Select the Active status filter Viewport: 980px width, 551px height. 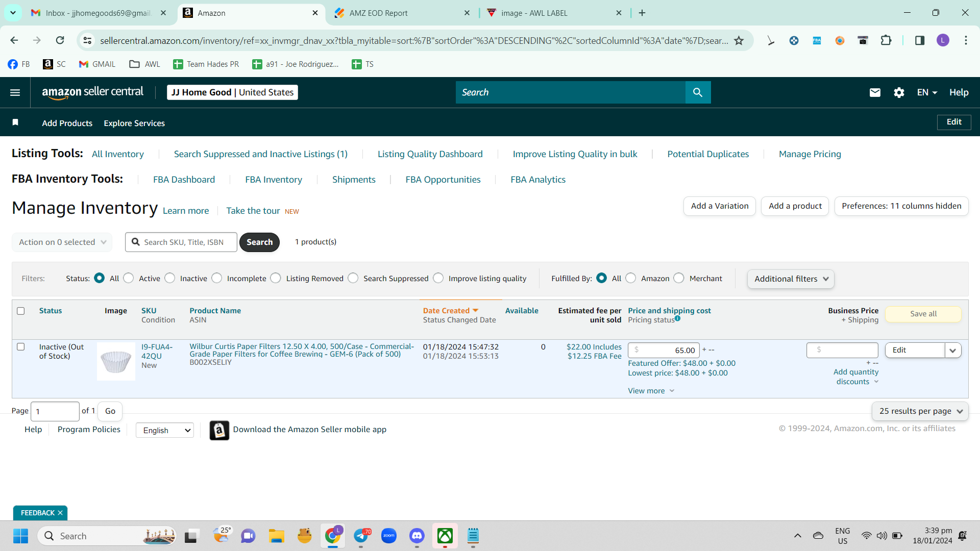click(x=129, y=278)
